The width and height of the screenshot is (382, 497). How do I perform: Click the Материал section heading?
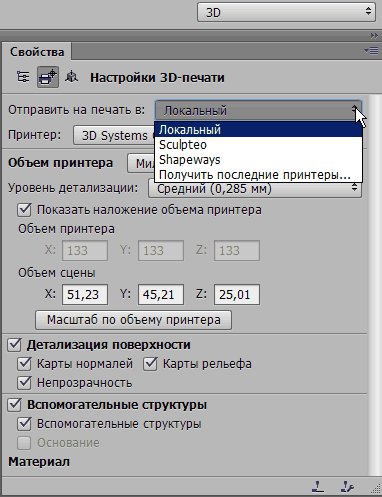[39, 462]
